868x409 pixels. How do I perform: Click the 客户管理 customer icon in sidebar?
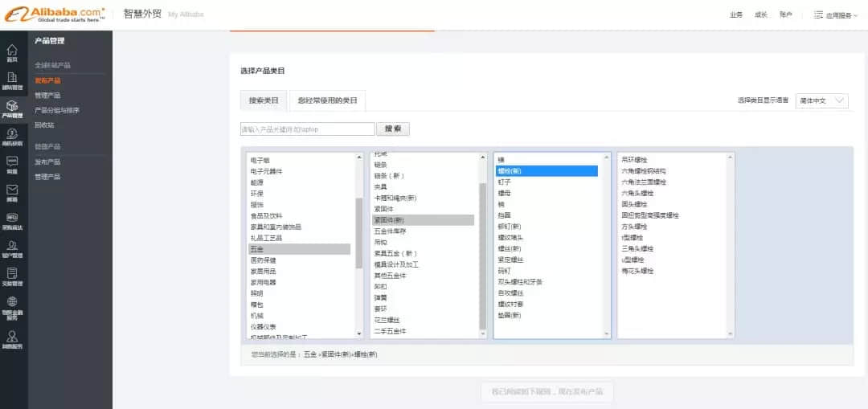[12, 247]
